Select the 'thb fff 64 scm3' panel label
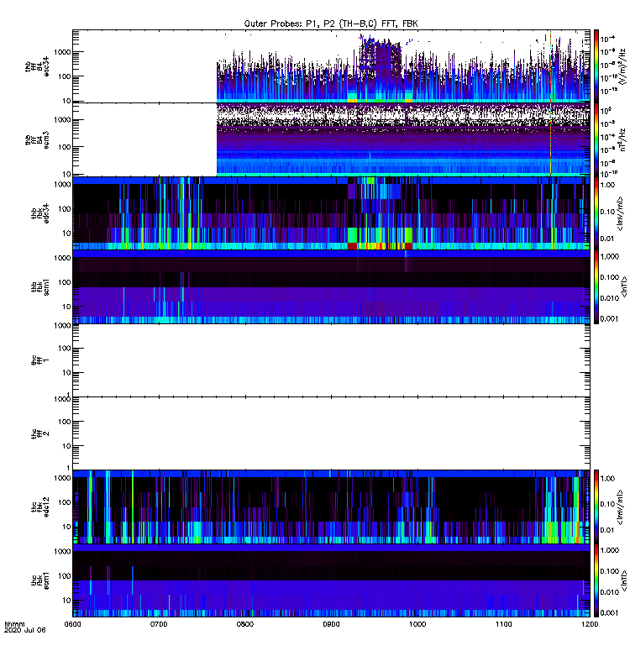This screenshot has height=672, width=630. coord(37,139)
